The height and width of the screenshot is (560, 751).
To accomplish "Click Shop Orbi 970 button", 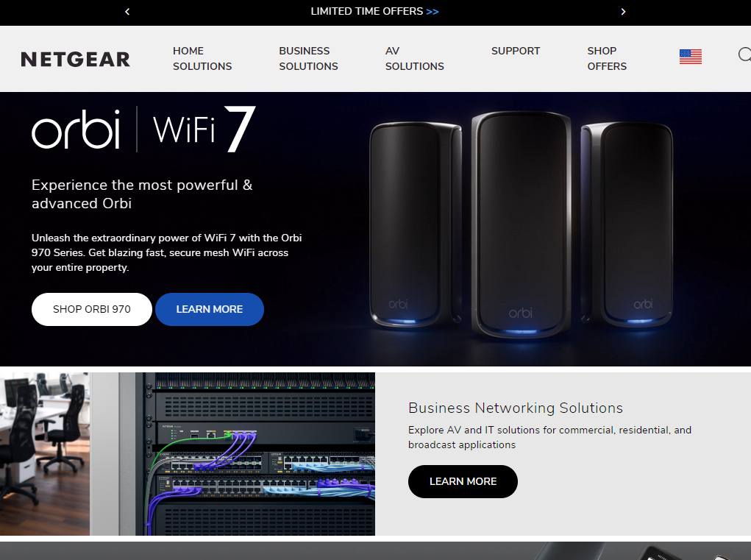I will 92,310.
